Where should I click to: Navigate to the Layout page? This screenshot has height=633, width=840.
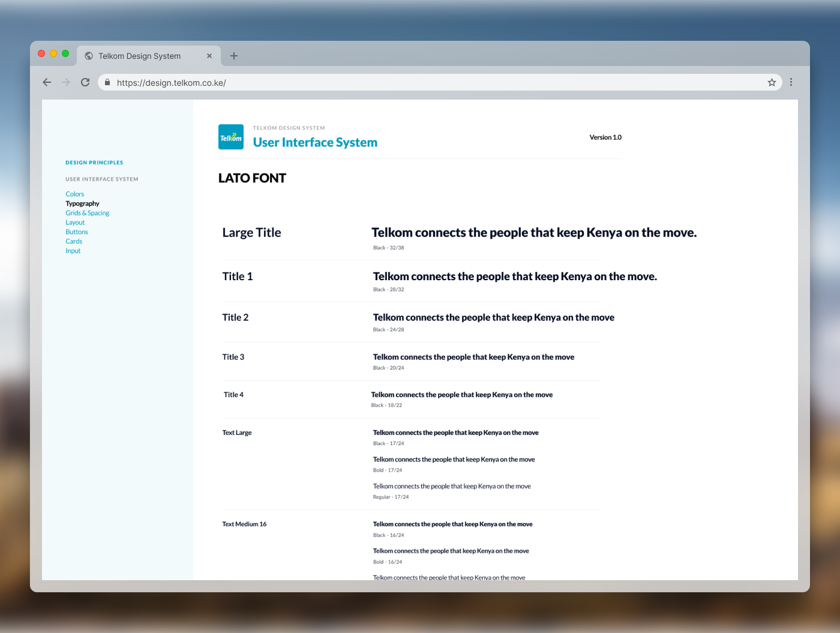(75, 223)
